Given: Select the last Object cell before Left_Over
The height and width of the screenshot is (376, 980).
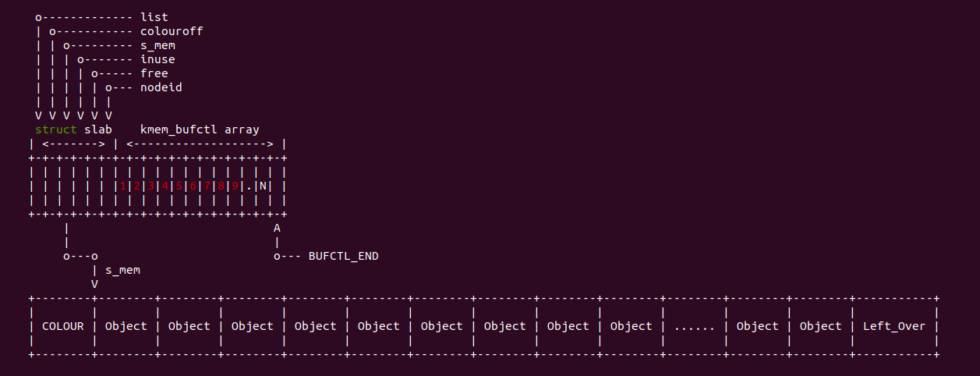Looking at the screenshot, I should [821, 326].
